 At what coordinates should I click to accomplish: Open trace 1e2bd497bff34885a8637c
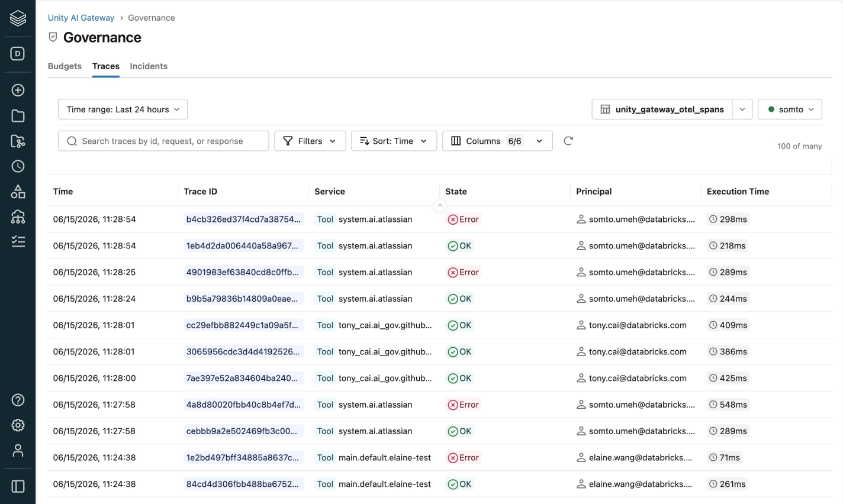[242, 458]
